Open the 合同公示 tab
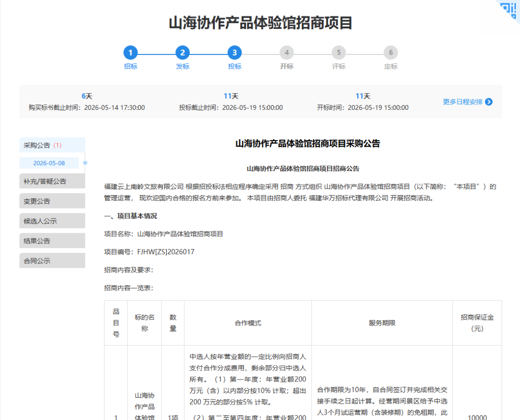The height and width of the screenshot is (420, 520). coord(52,261)
